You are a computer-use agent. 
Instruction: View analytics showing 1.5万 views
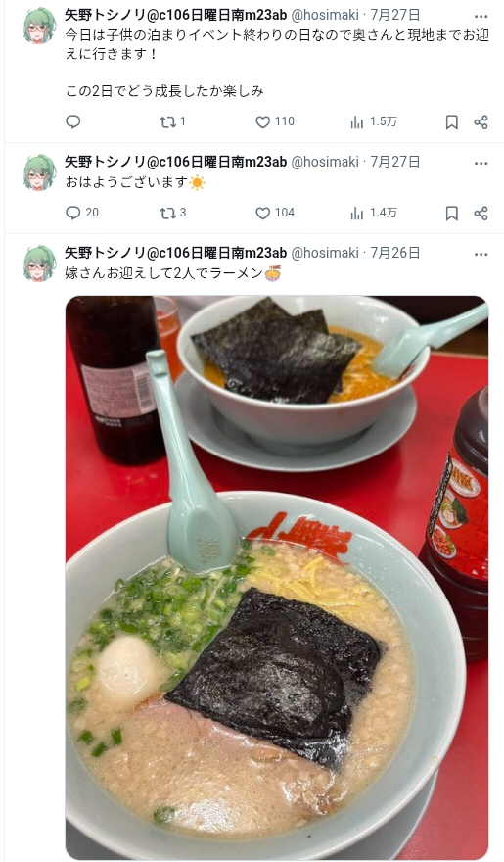(x=373, y=121)
